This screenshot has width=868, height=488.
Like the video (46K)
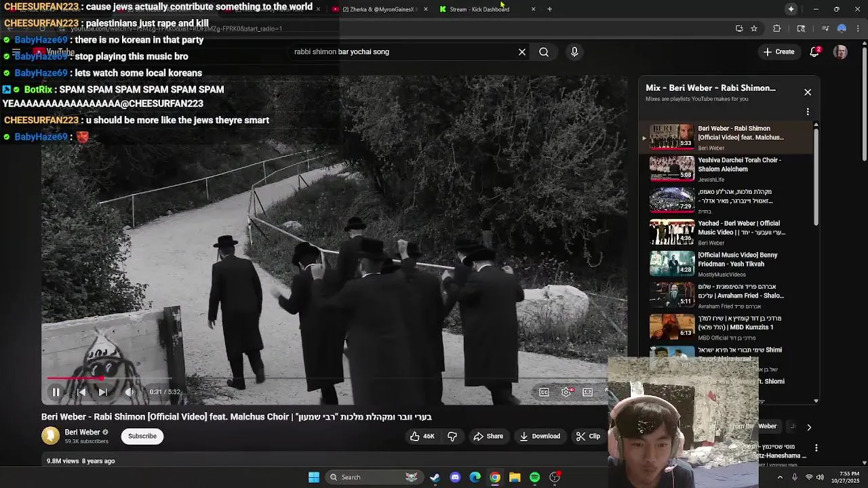tap(422, 436)
